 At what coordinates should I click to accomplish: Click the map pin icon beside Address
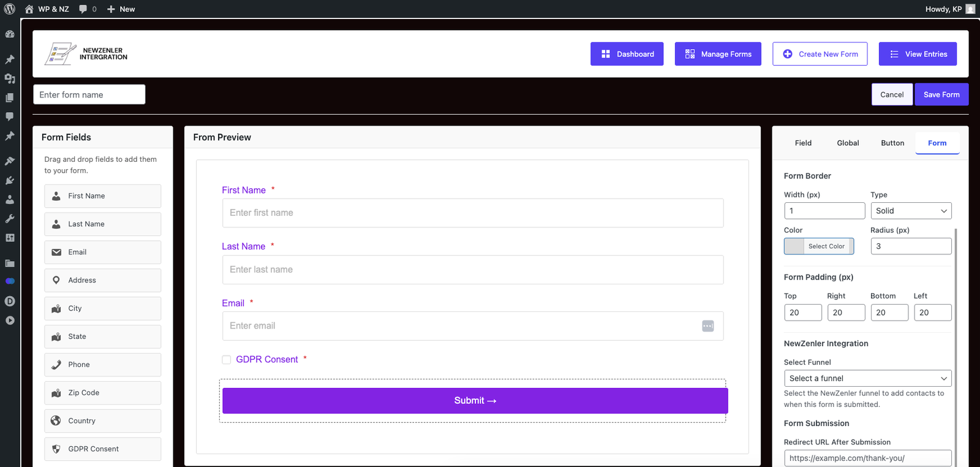click(56, 280)
